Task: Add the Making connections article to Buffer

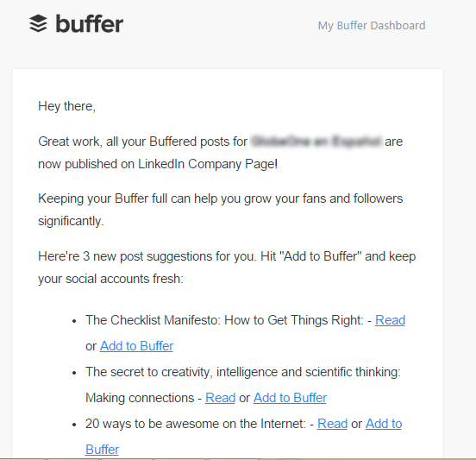Action: [290, 398]
